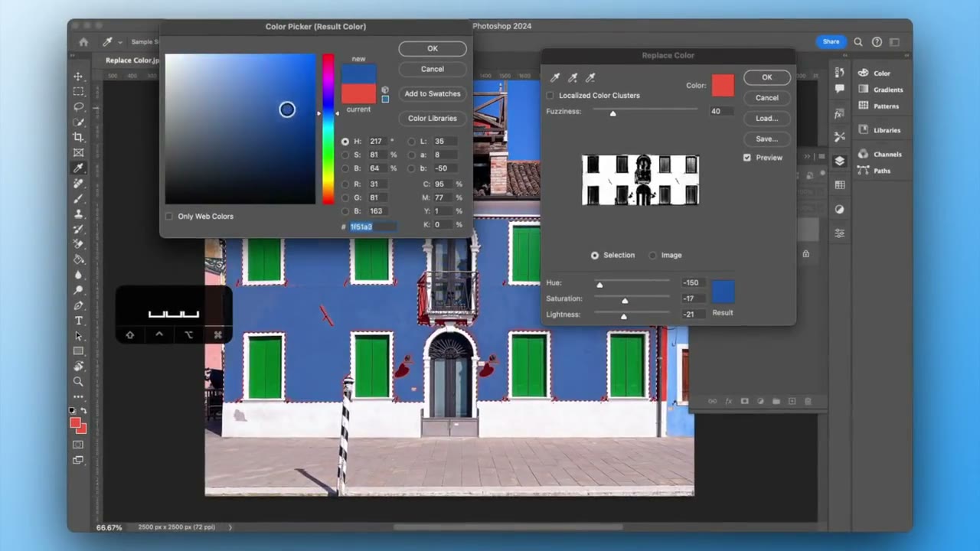
Task: Click Load... in Replace Color dialog
Action: pos(767,118)
